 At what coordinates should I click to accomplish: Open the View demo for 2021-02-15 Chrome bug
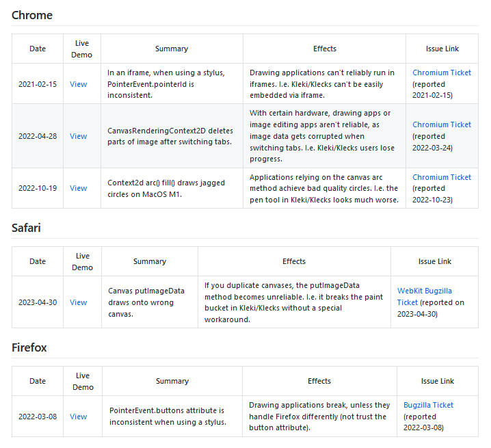(x=78, y=84)
